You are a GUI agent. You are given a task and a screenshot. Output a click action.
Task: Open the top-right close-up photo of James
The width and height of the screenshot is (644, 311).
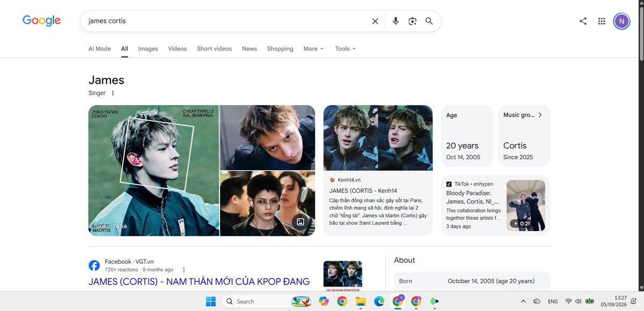coord(267,138)
